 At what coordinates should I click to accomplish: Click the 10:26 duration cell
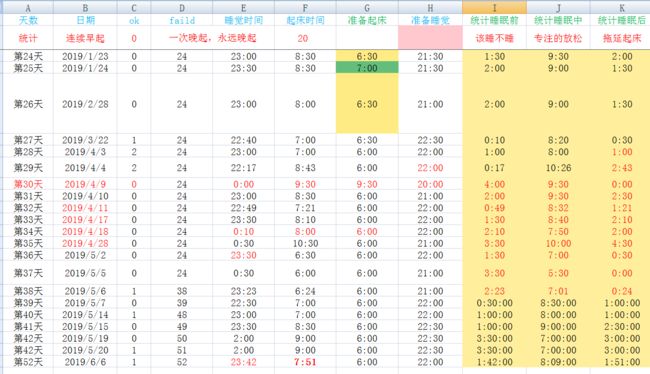[x=558, y=168]
